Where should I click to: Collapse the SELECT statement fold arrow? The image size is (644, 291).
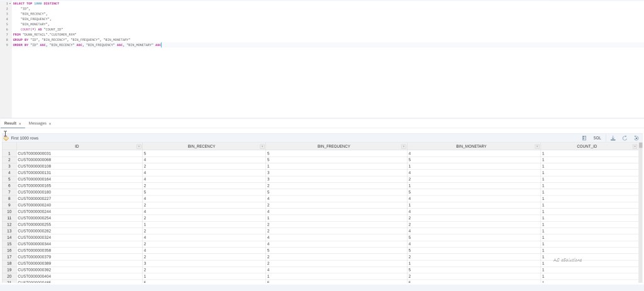point(10,3)
